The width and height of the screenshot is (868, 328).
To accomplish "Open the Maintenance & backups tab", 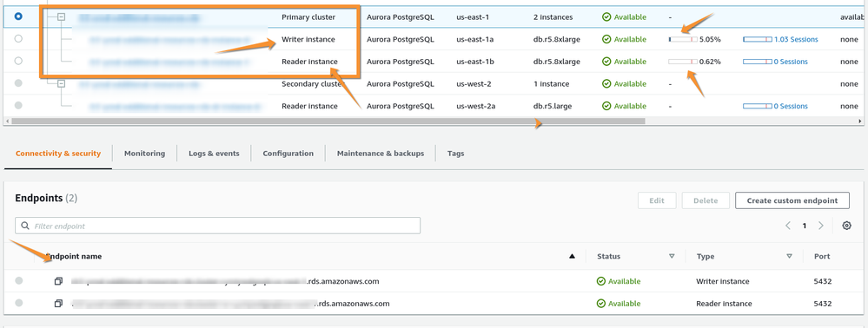I will [381, 154].
